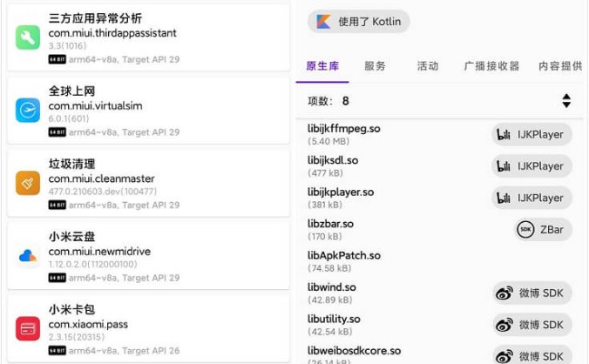
Task: Click the 小米卡包 app title
Action: click(71, 309)
